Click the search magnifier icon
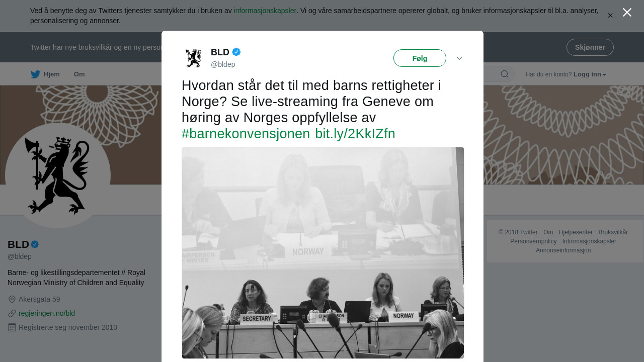Viewport: 644px width, 362px height. [x=504, y=74]
